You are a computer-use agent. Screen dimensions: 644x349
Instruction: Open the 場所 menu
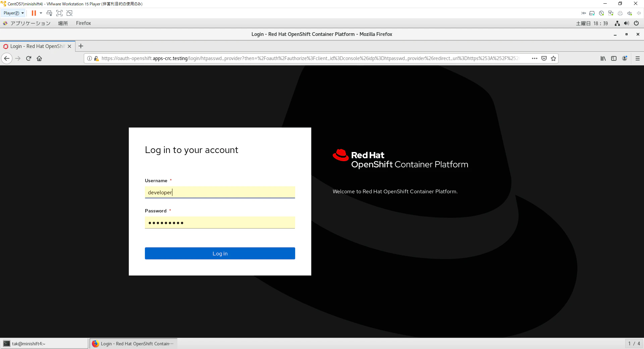pyautogui.click(x=63, y=23)
